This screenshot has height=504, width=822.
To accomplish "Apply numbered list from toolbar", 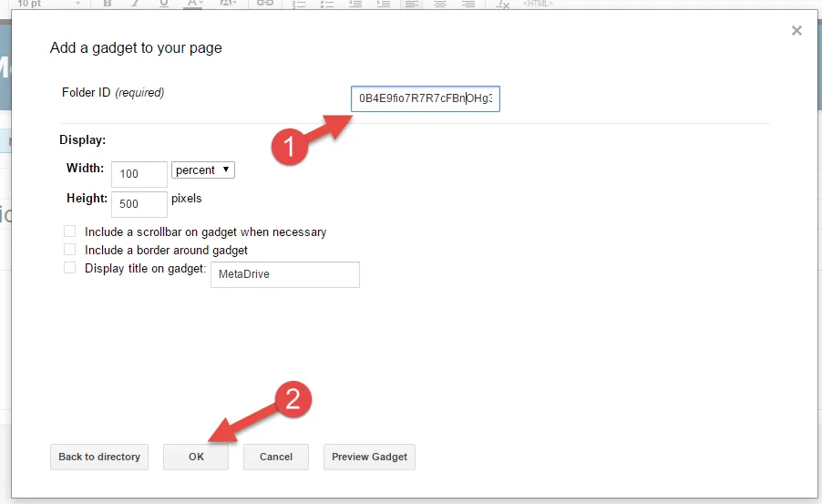I will (x=299, y=4).
